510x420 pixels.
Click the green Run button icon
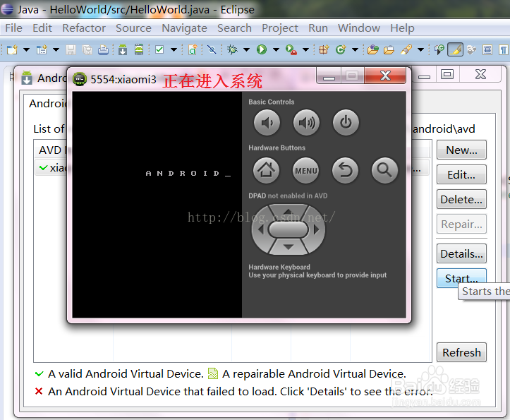pos(262,50)
